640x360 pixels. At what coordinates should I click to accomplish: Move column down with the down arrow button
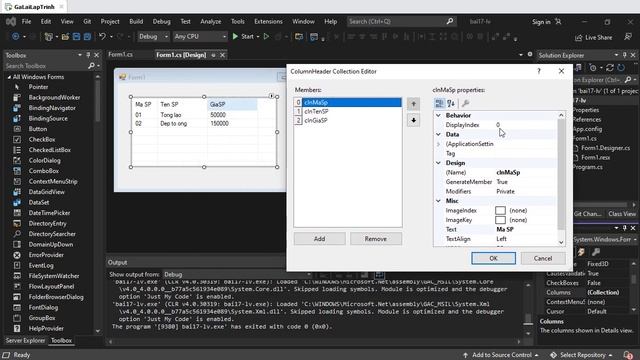(x=413, y=120)
